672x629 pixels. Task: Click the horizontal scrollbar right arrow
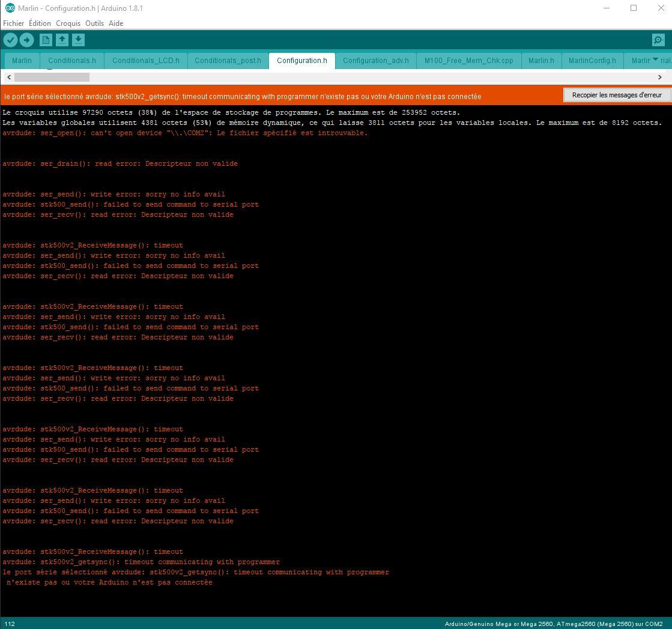tap(659, 77)
